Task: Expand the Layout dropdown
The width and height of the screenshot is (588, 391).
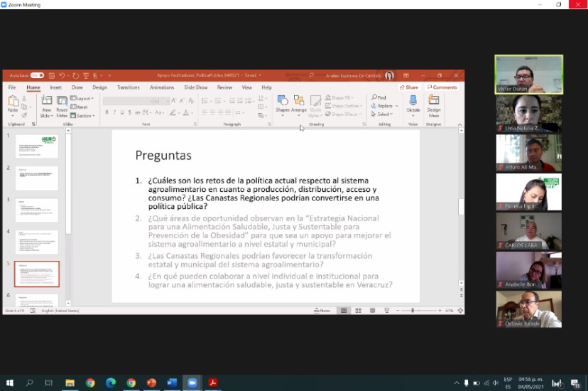Action: click(84, 98)
